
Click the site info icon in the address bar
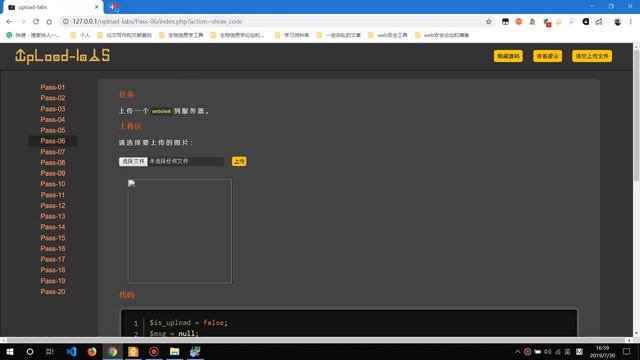[x=65, y=22]
